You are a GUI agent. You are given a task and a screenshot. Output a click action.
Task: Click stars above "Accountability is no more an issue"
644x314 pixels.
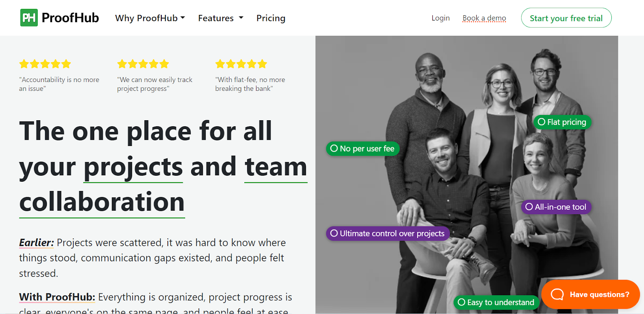point(45,64)
